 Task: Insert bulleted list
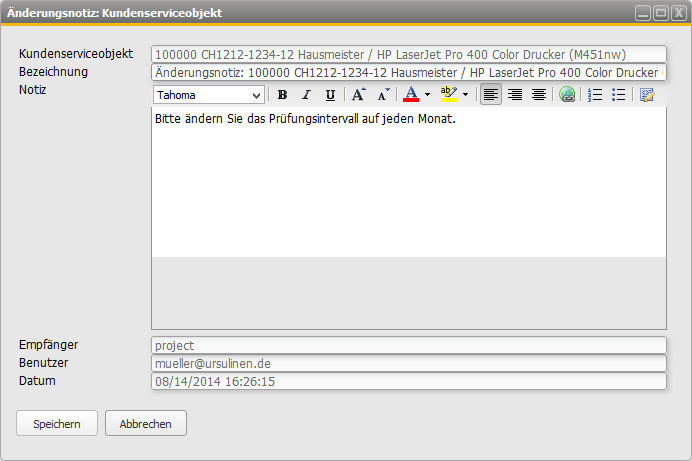(618, 94)
